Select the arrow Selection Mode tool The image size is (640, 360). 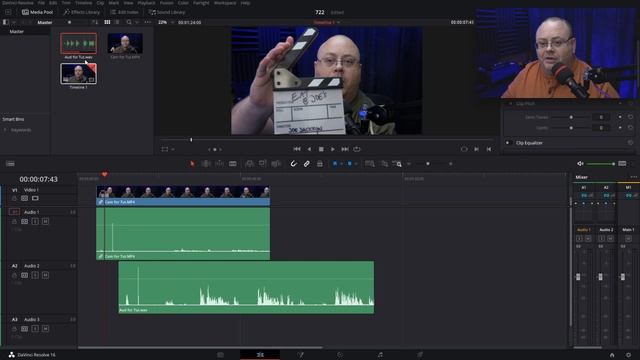coord(192,164)
